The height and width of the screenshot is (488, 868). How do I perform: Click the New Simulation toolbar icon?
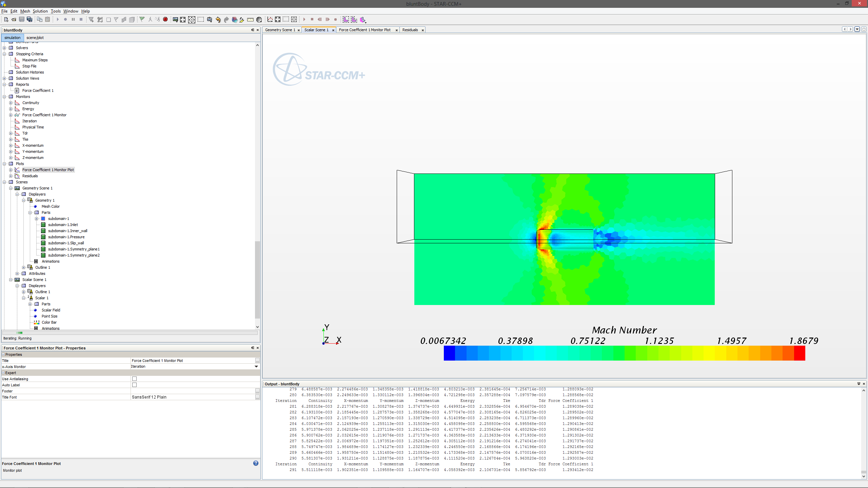pyautogui.click(x=6, y=20)
